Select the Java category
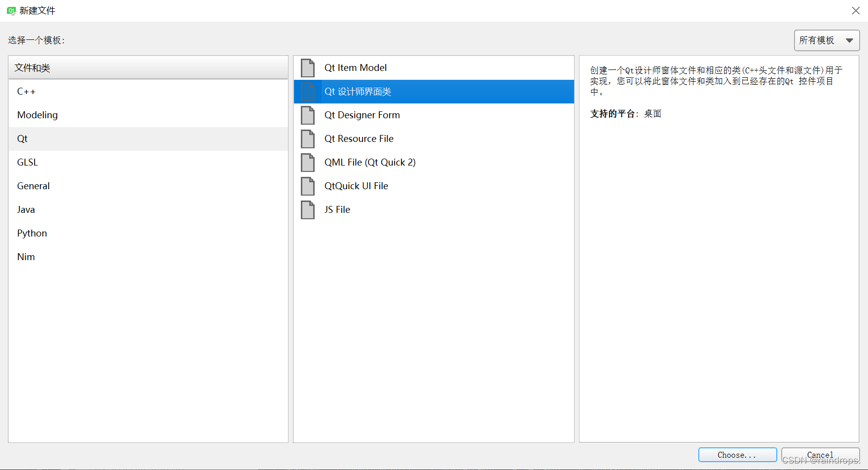Viewport: 868px width, 470px height. 148,210
